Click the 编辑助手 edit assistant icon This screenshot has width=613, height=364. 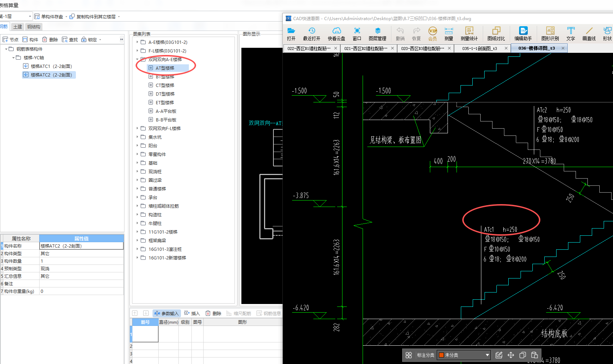tap(523, 31)
